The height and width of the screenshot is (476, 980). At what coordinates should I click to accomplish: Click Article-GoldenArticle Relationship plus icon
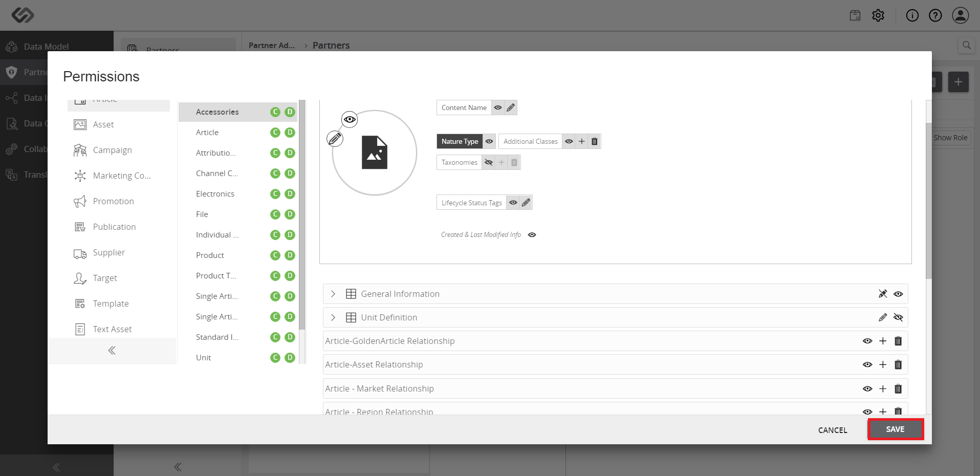(883, 341)
